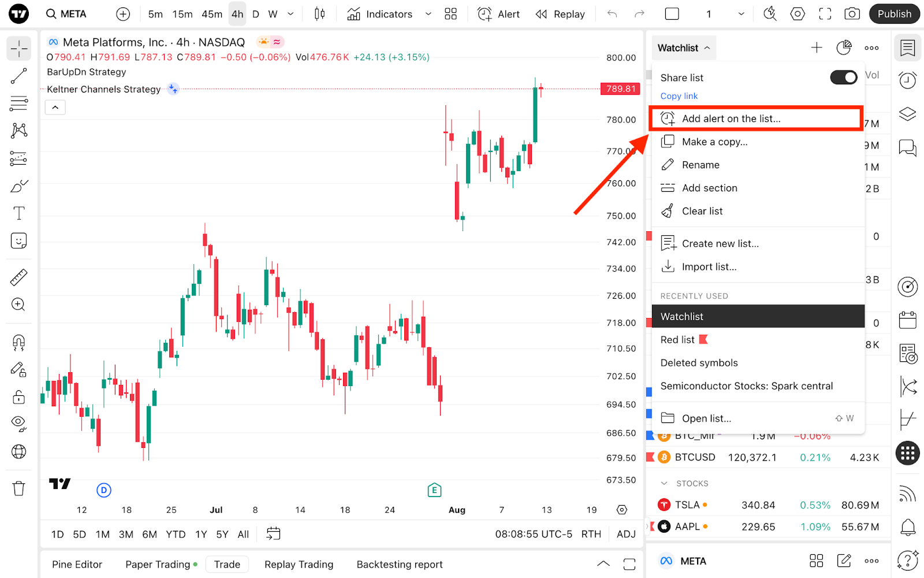Select Clear list menu entry
This screenshot has width=924, height=578.
point(758,211)
